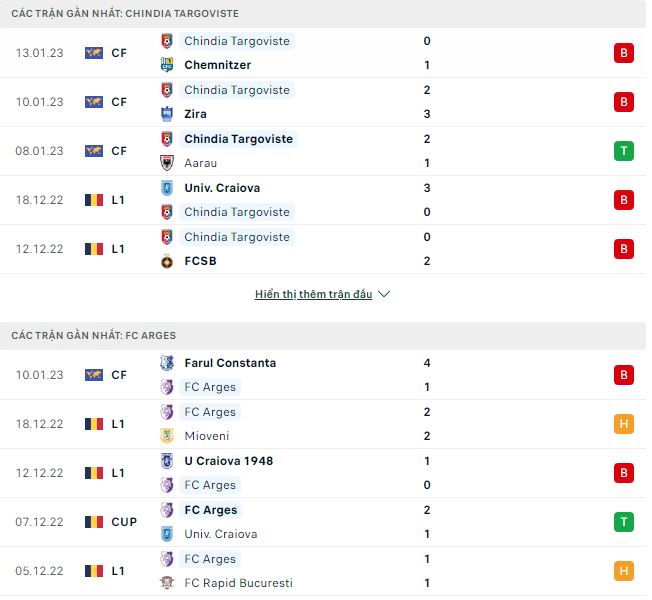
Task: Click the FC Rapid Bucuresti crest icon
Action: coord(167,583)
